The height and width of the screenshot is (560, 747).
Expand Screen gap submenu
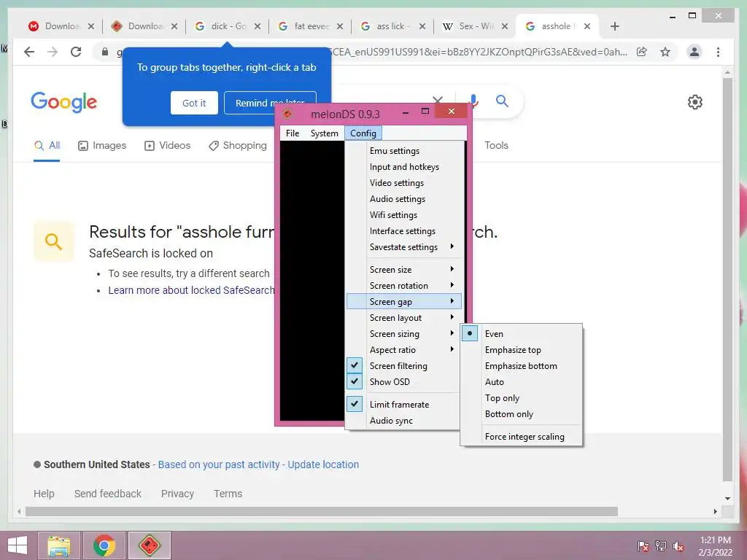(403, 301)
